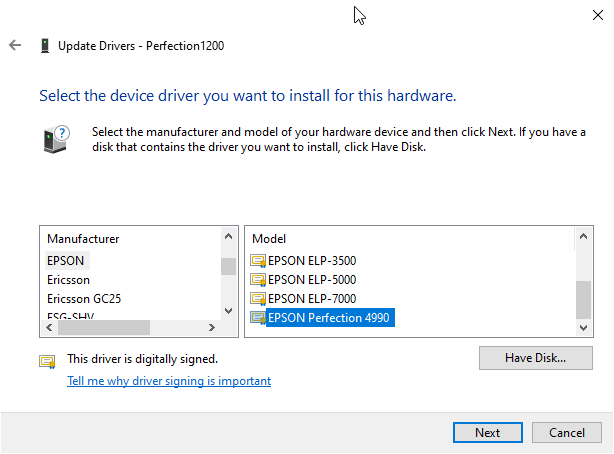
Task: Click the Manufacturer vertical scrollbar thumb
Action: tap(228, 267)
